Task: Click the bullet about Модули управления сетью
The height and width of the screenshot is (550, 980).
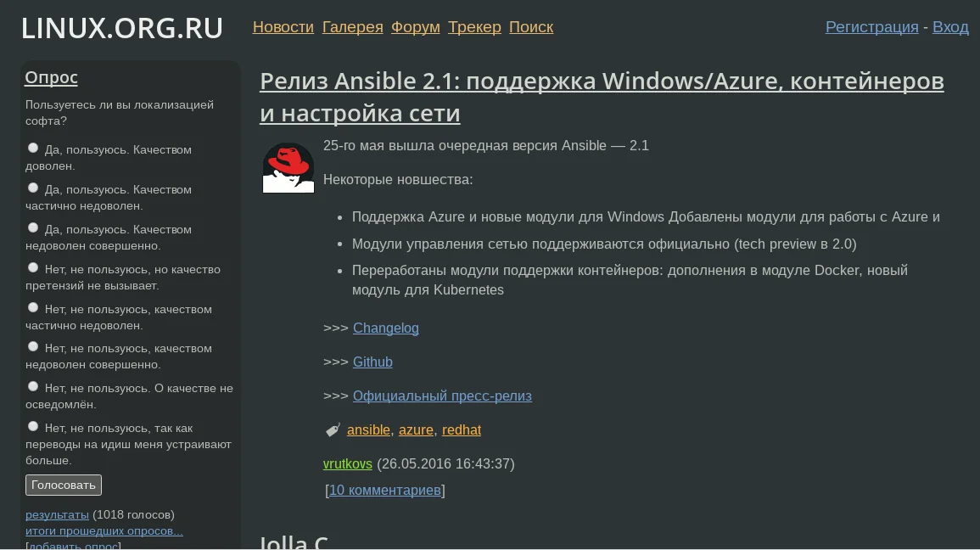Action: 604,244
